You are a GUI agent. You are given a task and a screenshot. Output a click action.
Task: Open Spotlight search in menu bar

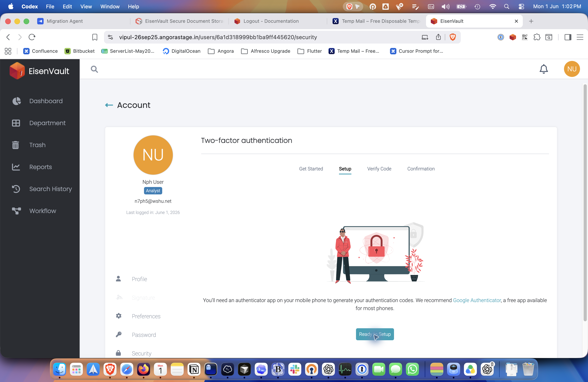tap(506, 6)
